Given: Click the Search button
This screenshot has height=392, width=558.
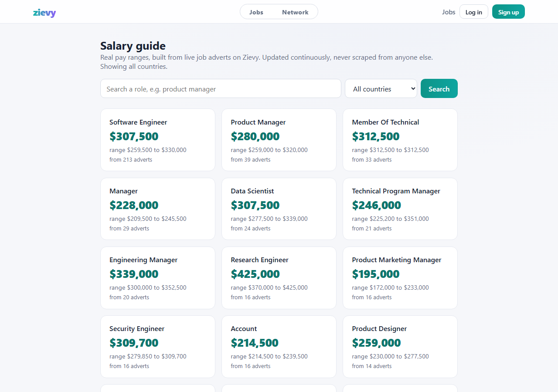Looking at the screenshot, I should tap(439, 89).
